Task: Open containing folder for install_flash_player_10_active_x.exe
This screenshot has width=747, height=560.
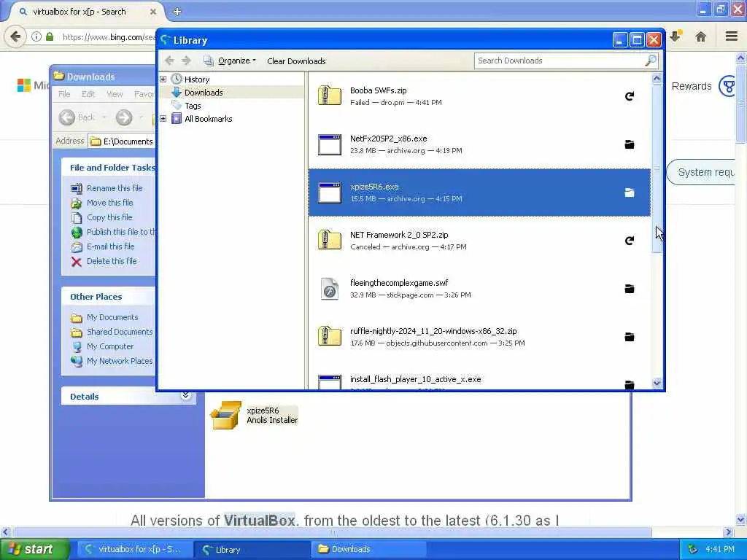Action: coord(630,384)
